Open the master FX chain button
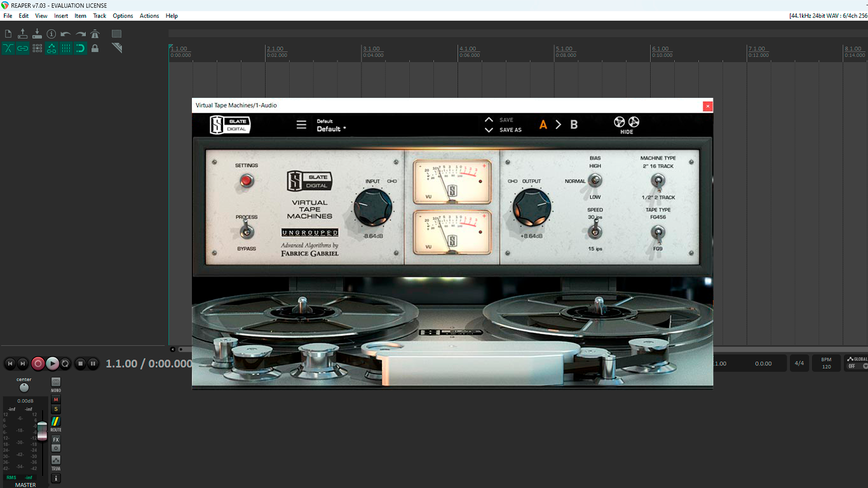The height and width of the screenshot is (488, 868). pyautogui.click(x=56, y=440)
